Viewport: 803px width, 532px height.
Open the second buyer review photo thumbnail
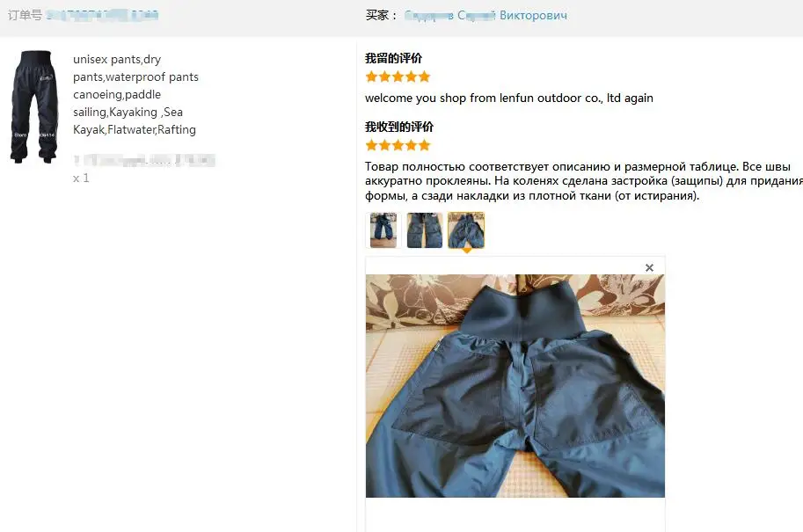[425, 230]
